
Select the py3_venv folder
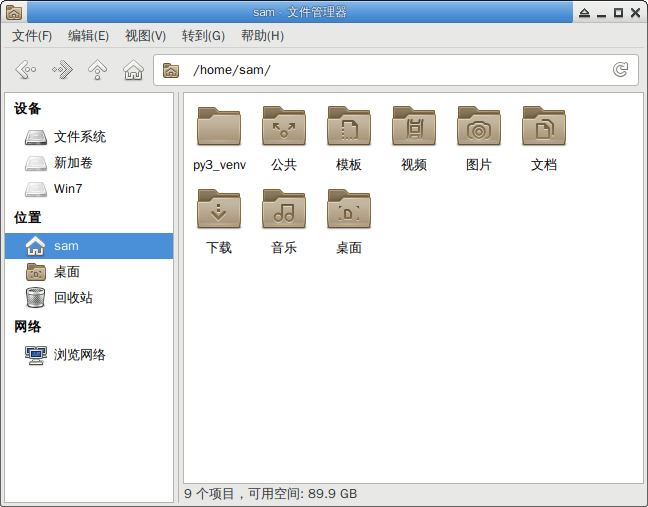[219, 127]
